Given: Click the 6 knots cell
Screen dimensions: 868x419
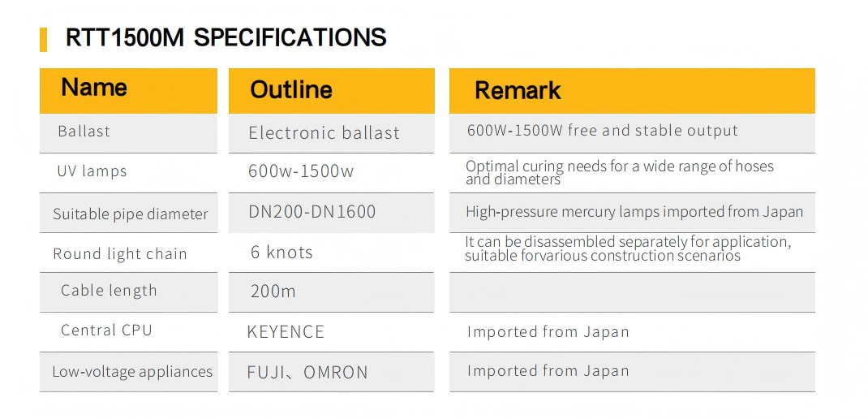Looking at the screenshot, I should click(281, 253).
